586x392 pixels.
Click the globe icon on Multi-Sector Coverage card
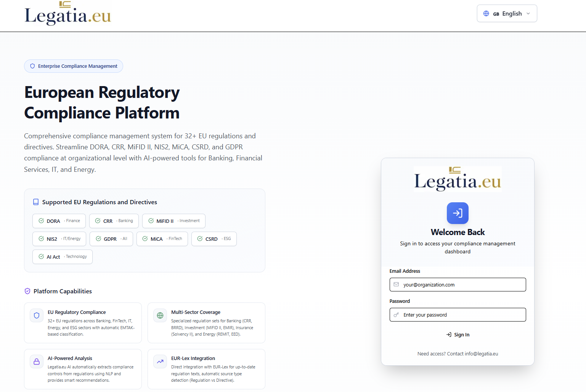coord(160,315)
